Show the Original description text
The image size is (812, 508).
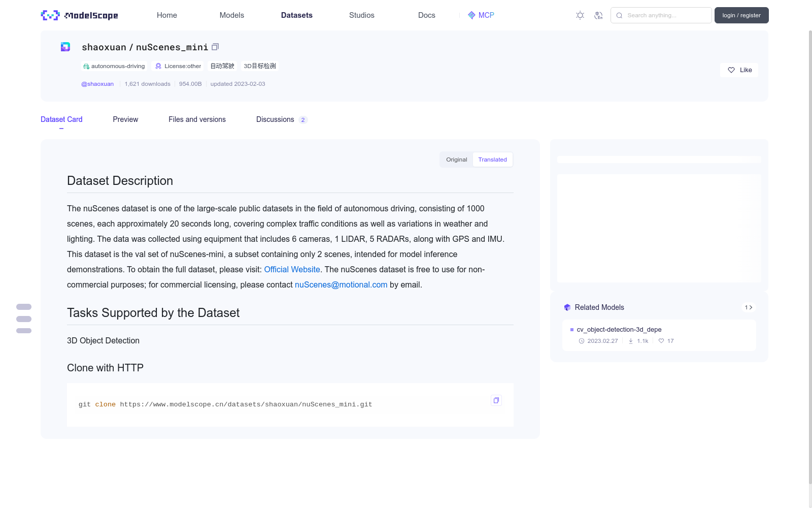pyautogui.click(x=457, y=160)
